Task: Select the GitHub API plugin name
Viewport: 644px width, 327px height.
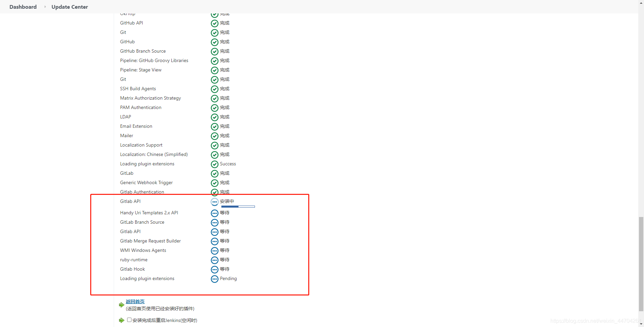Action: click(131, 23)
